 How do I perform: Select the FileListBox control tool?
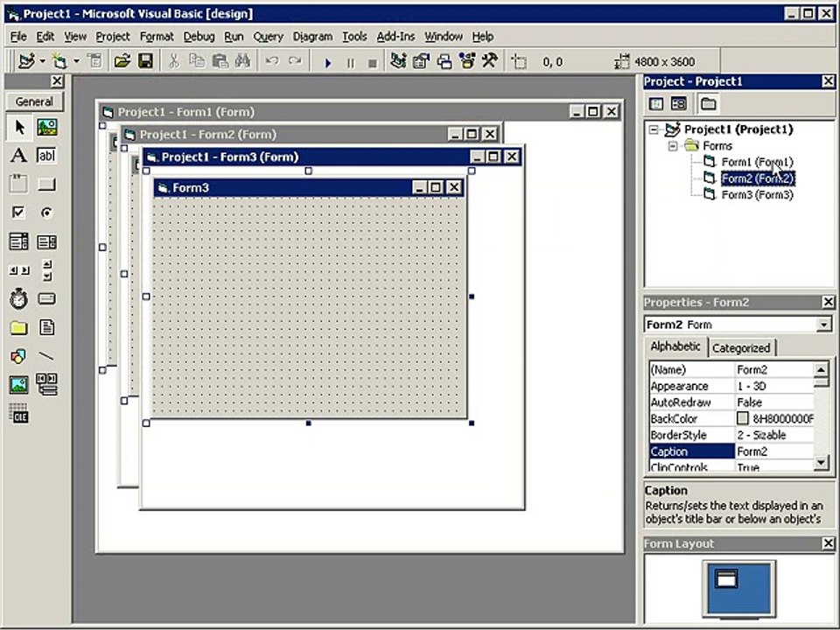(47, 327)
